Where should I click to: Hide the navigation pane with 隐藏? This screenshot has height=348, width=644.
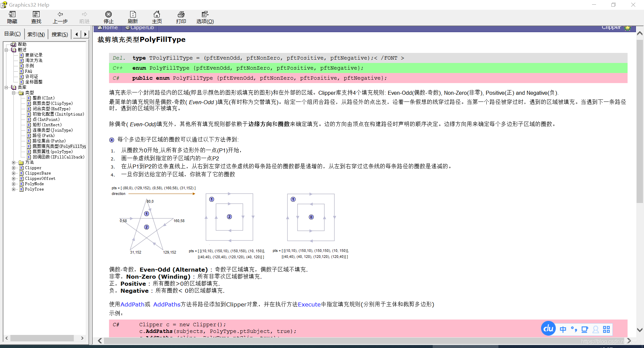pos(12,17)
